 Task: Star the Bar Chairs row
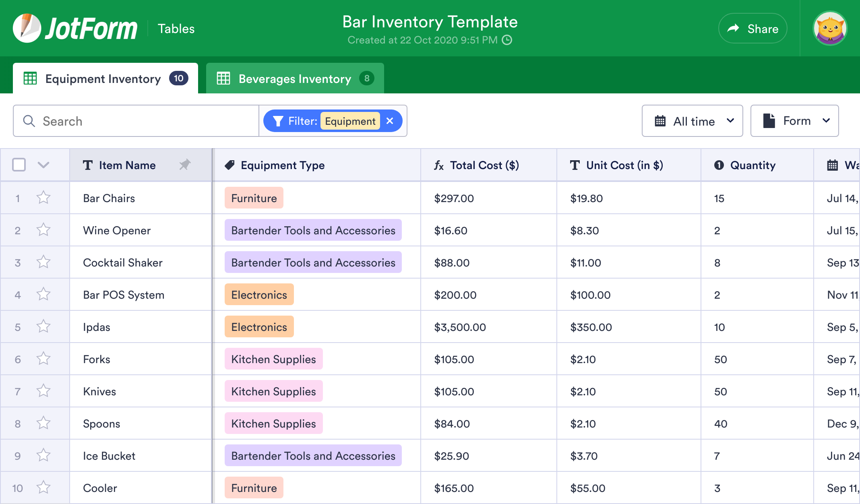(43, 198)
